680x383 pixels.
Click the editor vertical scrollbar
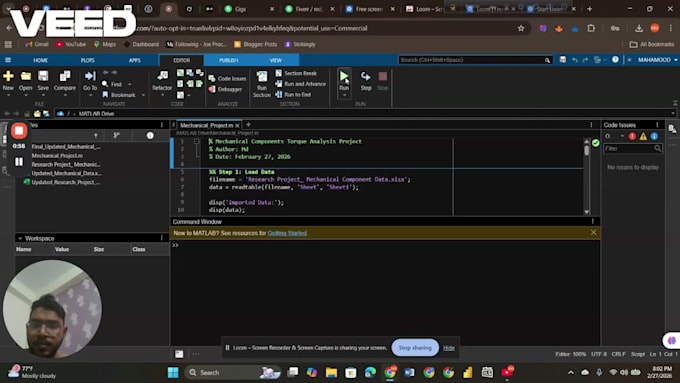click(x=586, y=176)
